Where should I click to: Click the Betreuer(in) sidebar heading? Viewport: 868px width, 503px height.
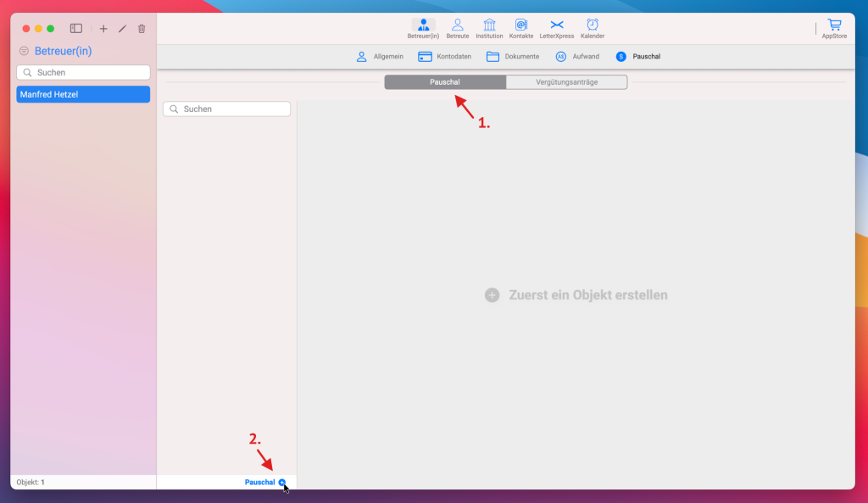click(x=63, y=51)
